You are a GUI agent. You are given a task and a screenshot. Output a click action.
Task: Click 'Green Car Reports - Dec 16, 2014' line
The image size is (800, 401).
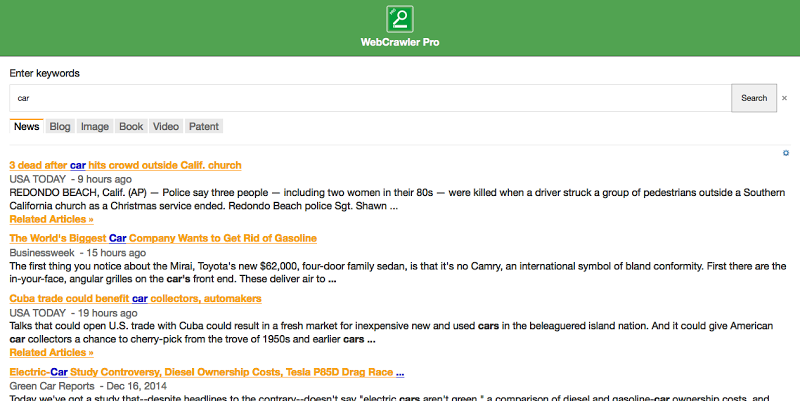(x=88, y=386)
